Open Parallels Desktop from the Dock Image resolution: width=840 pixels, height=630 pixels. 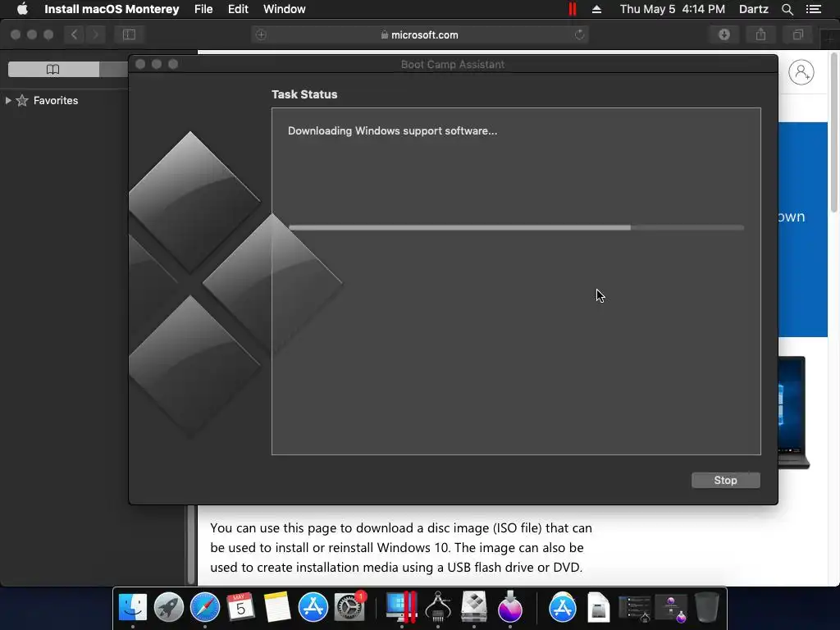pyautogui.click(x=401, y=608)
